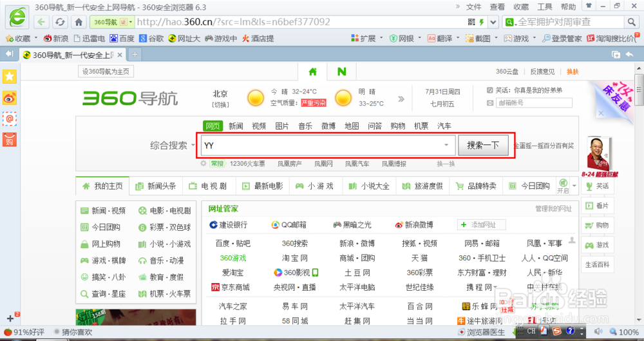Open the 收藏 bookmarks dropdown arrow
Viewport: 644px width, 341px height.
tap(36, 38)
